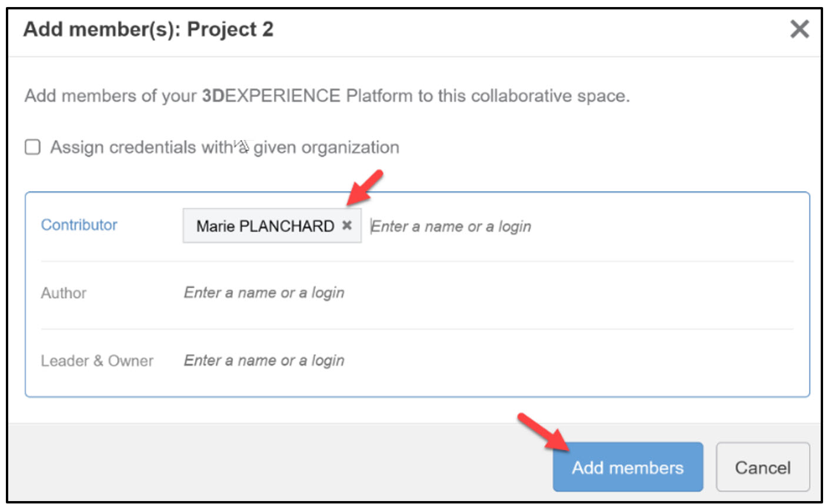The image size is (826, 504).
Task: Click the Cancel button
Action: tap(763, 467)
